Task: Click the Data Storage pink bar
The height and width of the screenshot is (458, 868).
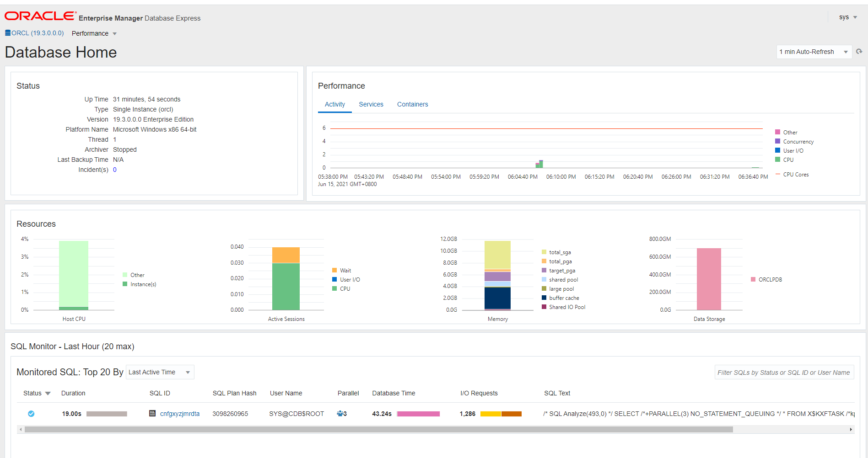Action: coord(709,279)
